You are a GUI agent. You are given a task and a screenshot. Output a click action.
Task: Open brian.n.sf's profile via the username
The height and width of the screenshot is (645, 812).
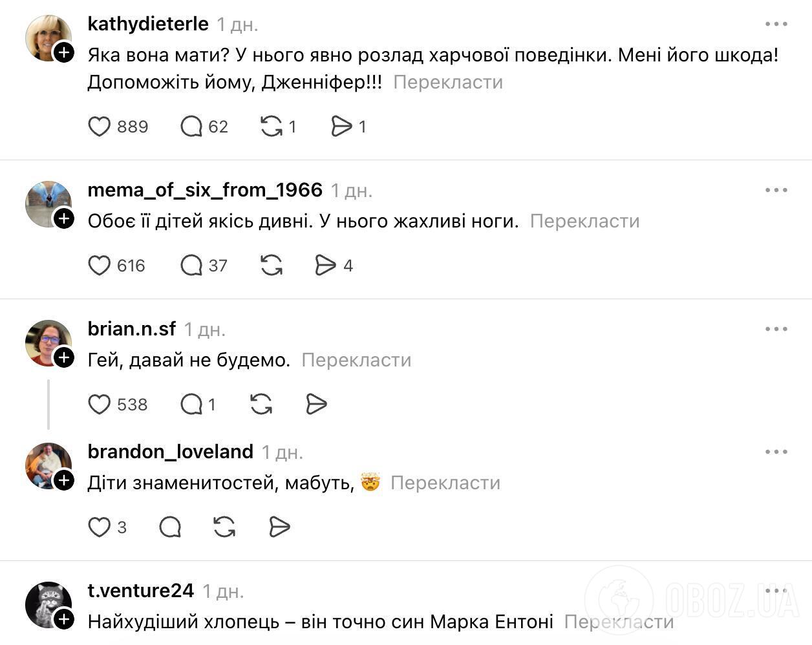click(x=131, y=328)
